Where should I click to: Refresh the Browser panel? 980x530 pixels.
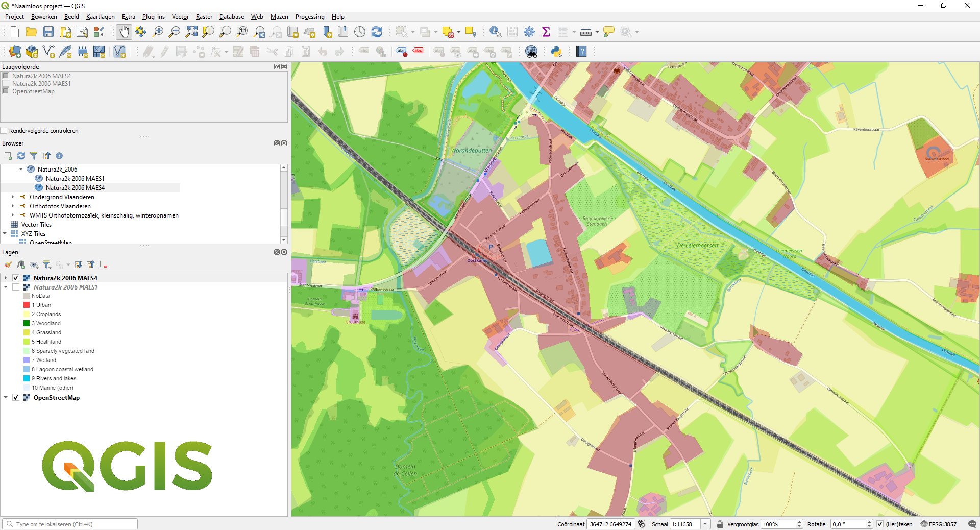pos(21,156)
